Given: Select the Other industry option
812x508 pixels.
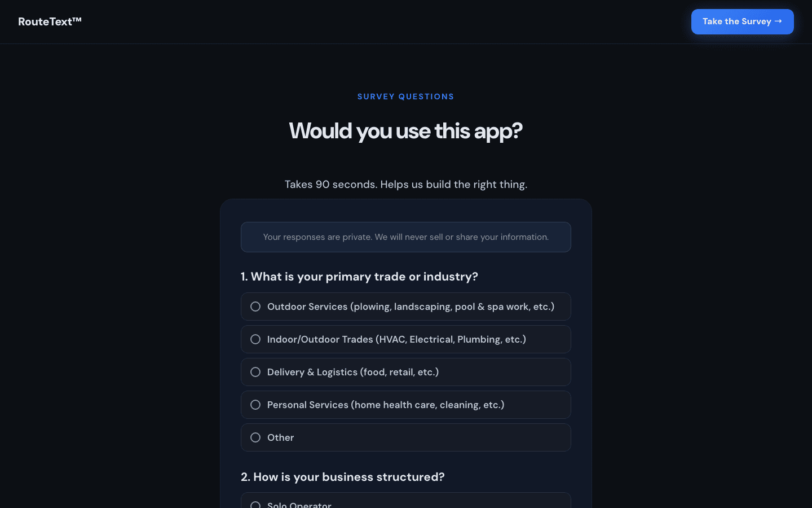Looking at the screenshot, I should point(406,437).
